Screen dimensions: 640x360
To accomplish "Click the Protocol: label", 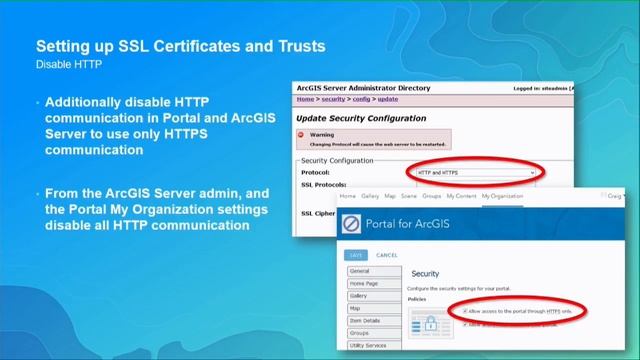I will (x=315, y=173).
